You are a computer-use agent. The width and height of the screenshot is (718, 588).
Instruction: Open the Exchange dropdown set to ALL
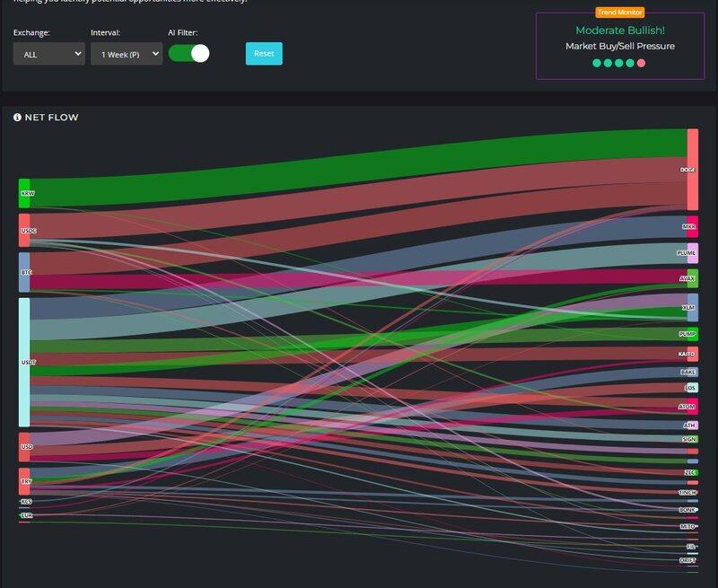(x=49, y=54)
